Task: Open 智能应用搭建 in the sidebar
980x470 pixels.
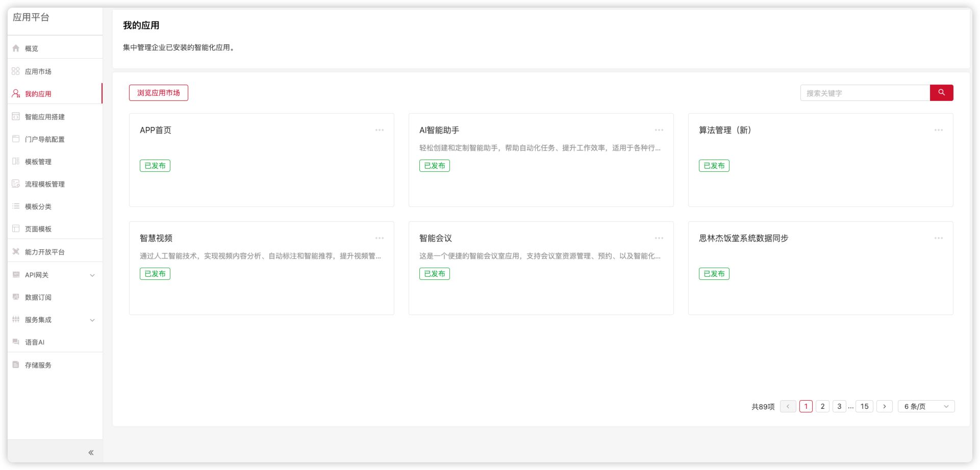Action: 45,117
